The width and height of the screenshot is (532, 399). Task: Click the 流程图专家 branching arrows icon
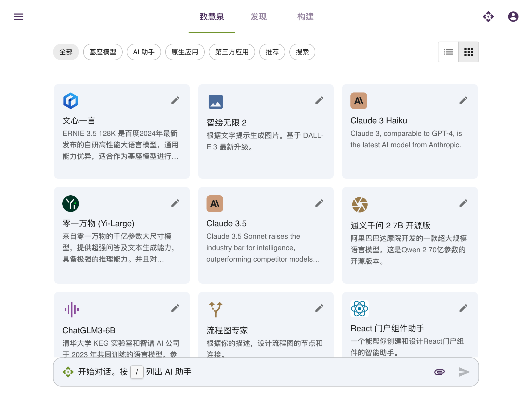216,310
